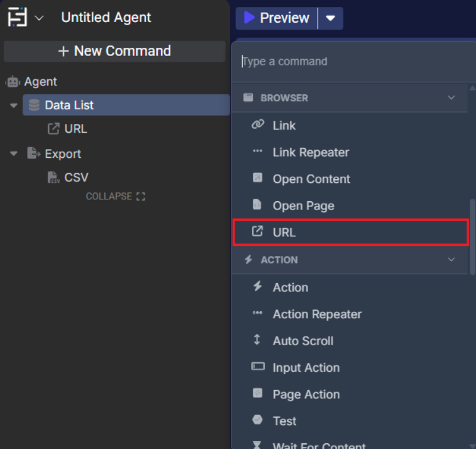Open dropdown arrow next to app logo
Viewport: 476px width, 449px height.
(39, 18)
